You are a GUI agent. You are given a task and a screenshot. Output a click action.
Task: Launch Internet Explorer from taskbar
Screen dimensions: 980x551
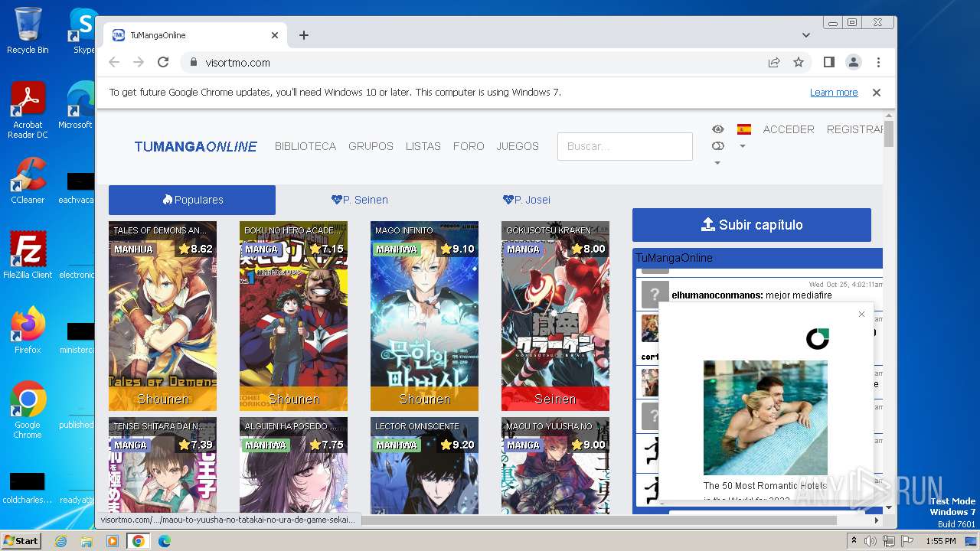[60, 541]
